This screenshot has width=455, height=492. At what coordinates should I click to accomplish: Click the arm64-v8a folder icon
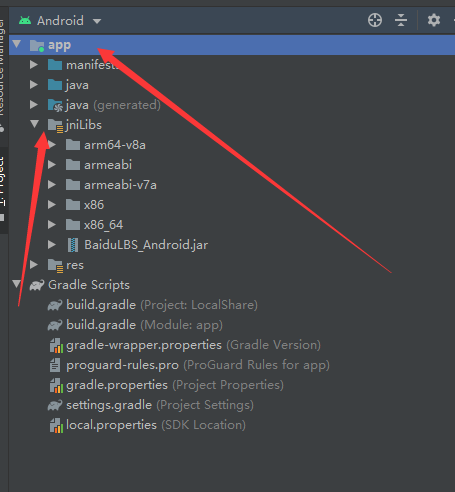pyautogui.click(x=73, y=145)
